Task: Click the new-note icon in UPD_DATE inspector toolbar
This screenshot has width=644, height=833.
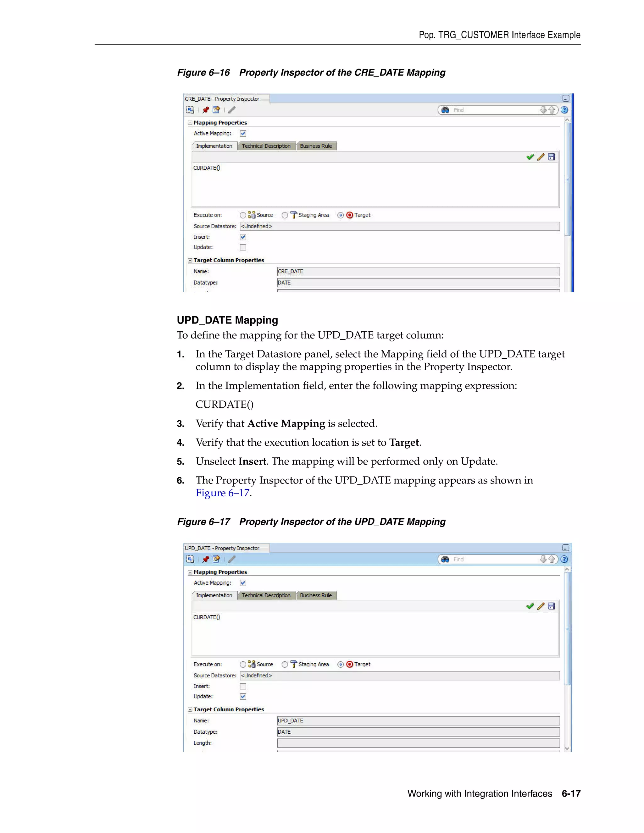Action: 216,559
